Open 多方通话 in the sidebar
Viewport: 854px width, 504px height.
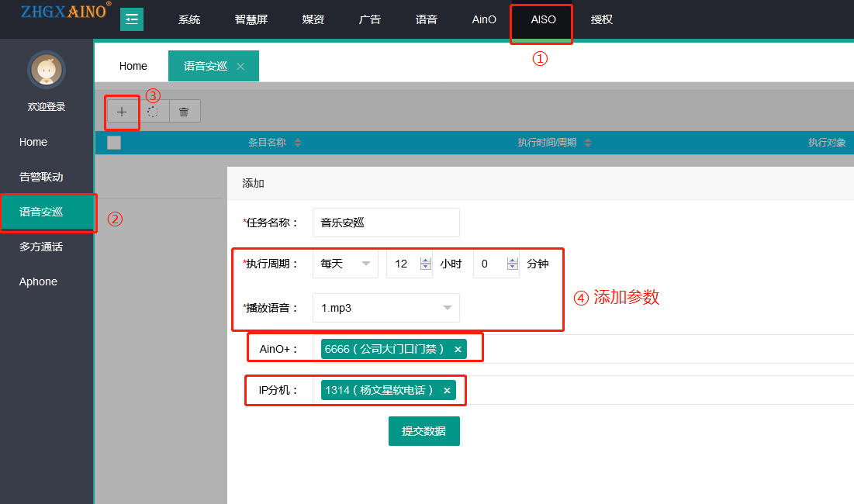tap(41, 247)
